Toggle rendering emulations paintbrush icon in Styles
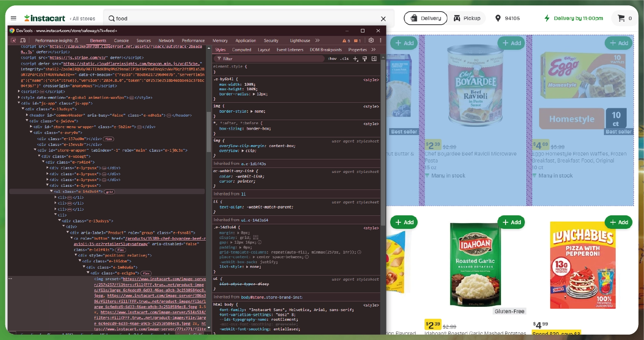 (x=365, y=59)
